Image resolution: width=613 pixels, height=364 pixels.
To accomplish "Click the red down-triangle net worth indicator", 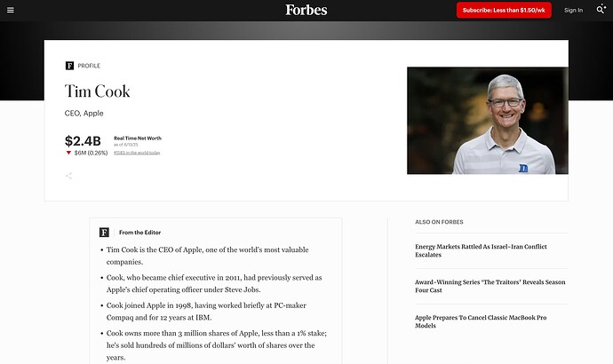I will click(x=68, y=153).
